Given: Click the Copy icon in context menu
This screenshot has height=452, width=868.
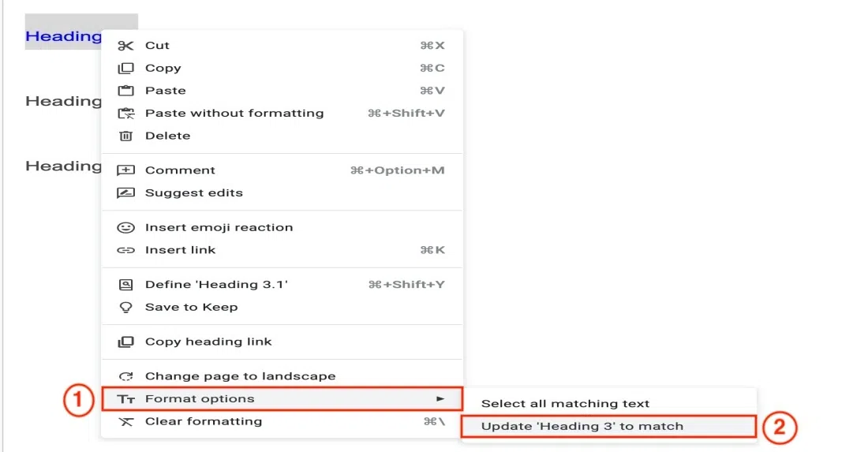Looking at the screenshot, I should point(125,69).
